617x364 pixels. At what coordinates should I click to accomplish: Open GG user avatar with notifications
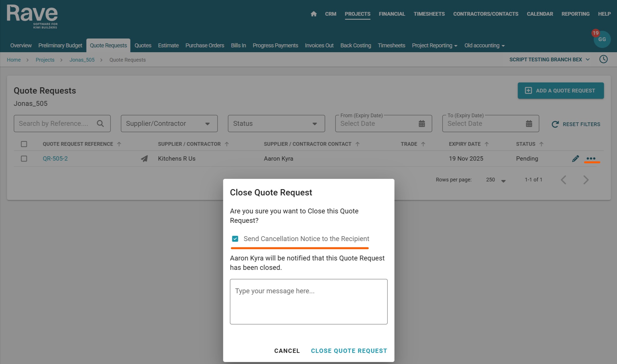click(602, 39)
